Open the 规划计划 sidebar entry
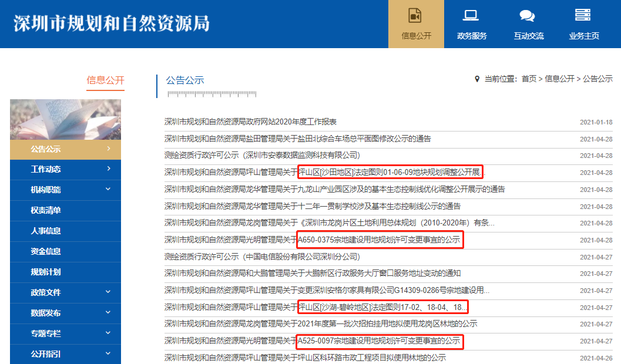The height and width of the screenshot is (364, 621). point(46,272)
